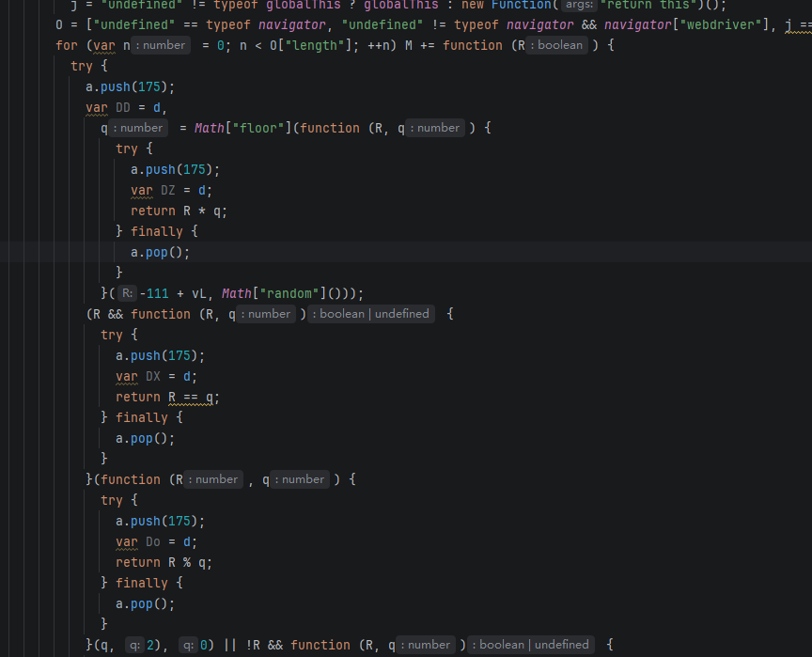Click the 'q:' hint before the value 0
The height and width of the screenshot is (657, 812).
tap(189, 645)
